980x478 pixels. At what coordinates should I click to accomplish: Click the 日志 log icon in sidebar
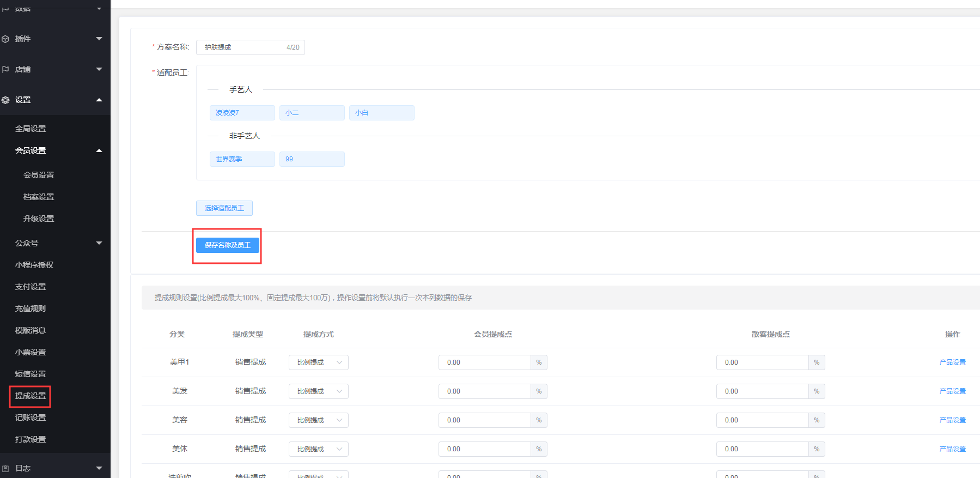[5, 468]
